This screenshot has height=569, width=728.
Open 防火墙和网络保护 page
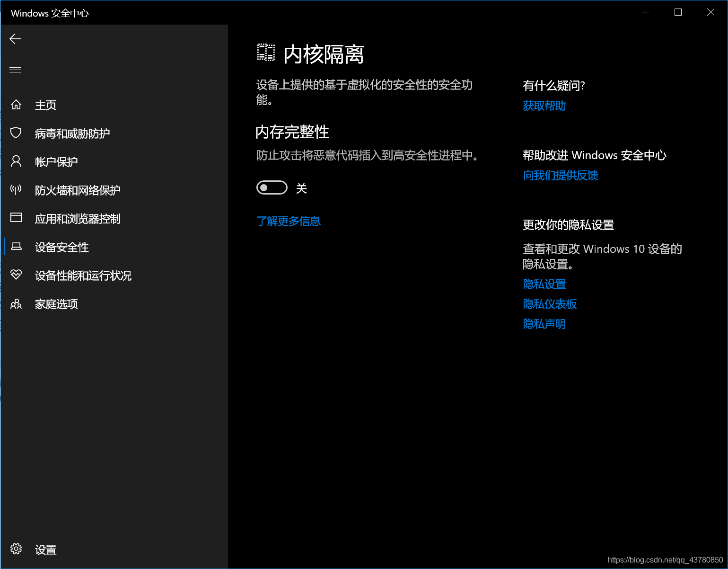click(x=114, y=190)
